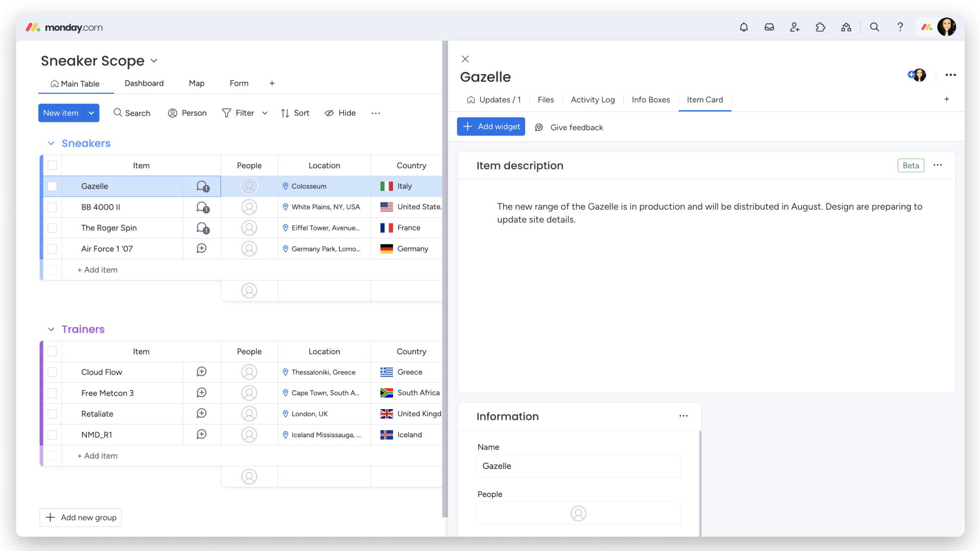Open the Form view tab
The image size is (980, 551).
[x=239, y=83]
